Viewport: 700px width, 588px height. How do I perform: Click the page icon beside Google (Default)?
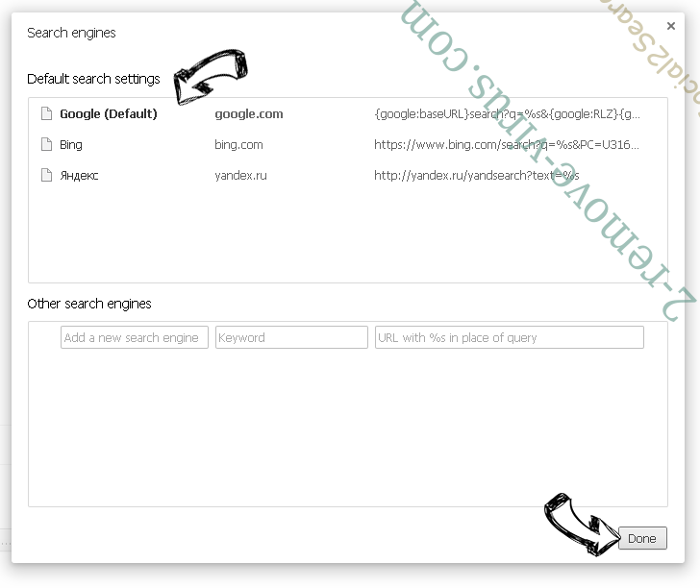pyautogui.click(x=46, y=113)
